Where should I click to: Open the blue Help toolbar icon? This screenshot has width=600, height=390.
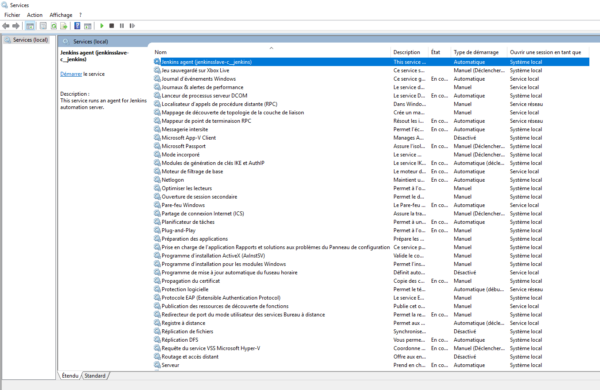click(x=77, y=26)
